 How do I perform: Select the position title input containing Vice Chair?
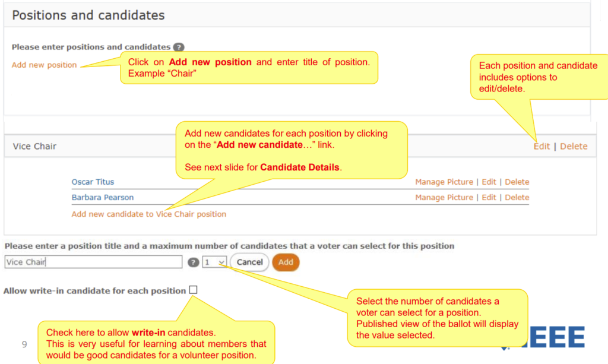(x=93, y=262)
